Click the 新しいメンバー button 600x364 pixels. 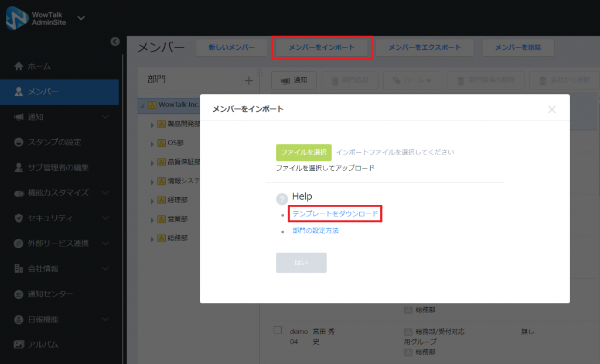pos(231,47)
